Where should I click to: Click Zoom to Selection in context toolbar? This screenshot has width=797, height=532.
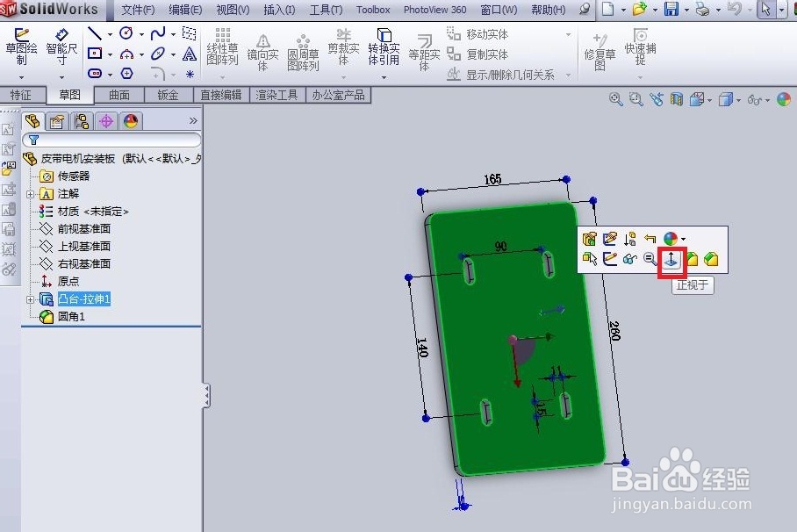[650, 259]
